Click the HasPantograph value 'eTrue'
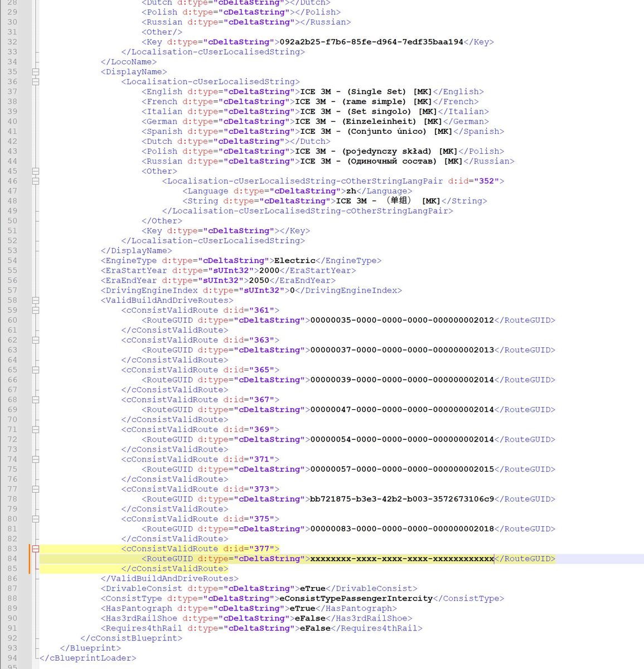Screen dimensions: 644x669 [x=303, y=609]
